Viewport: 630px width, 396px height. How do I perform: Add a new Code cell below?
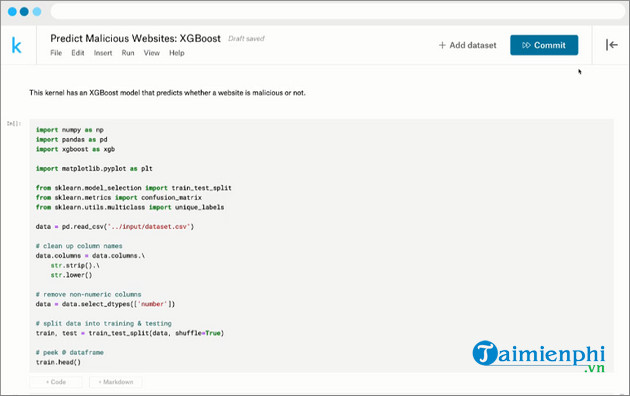(x=56, y=382)
